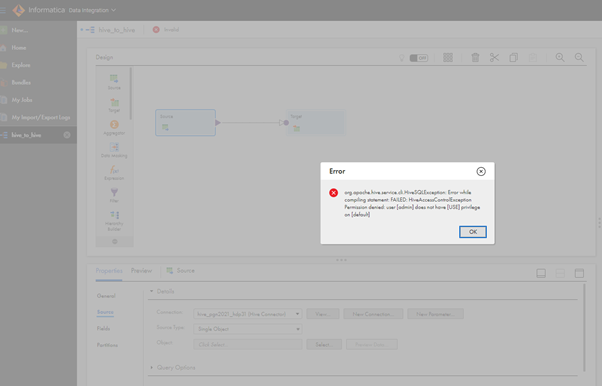Open the Connection dropdown
The image size is (602, 386).
pyautogui.click(x=248, y=314)
